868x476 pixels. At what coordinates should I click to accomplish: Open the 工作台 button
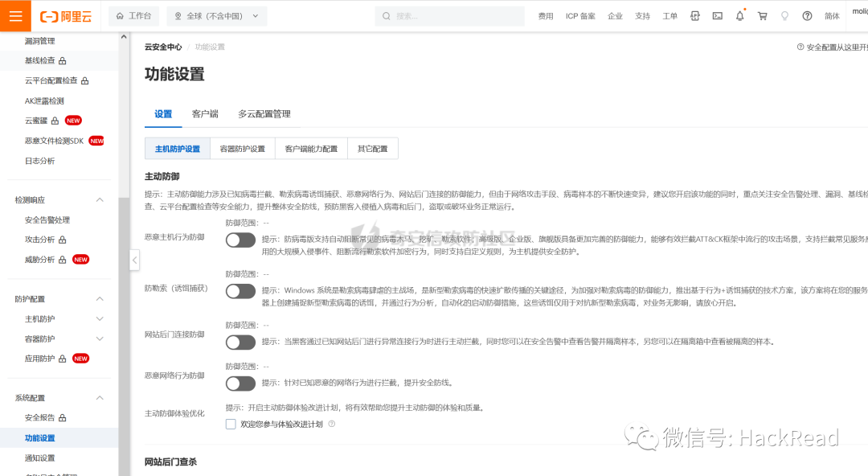pyautogui.click(x=133, y=16)
